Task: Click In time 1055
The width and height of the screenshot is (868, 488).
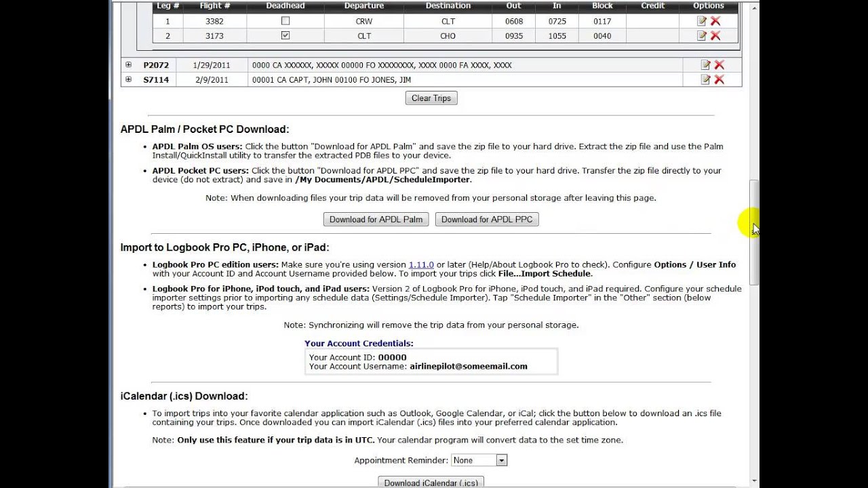Action: [x=557, y=36]
